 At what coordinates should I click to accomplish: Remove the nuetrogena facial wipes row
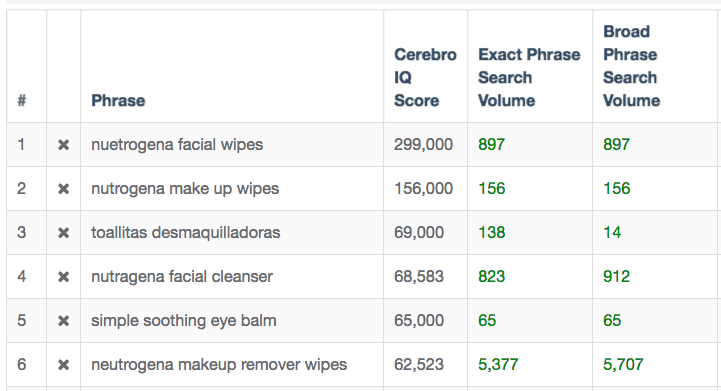[63, 145]
